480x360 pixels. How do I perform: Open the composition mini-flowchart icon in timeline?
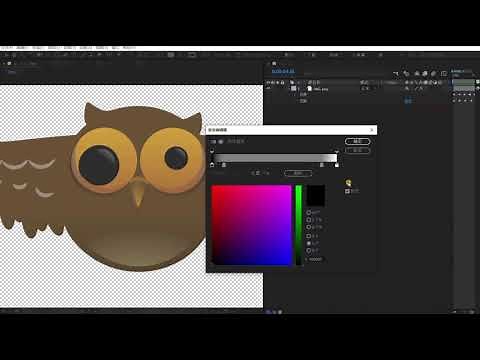[x=396, y=73]
